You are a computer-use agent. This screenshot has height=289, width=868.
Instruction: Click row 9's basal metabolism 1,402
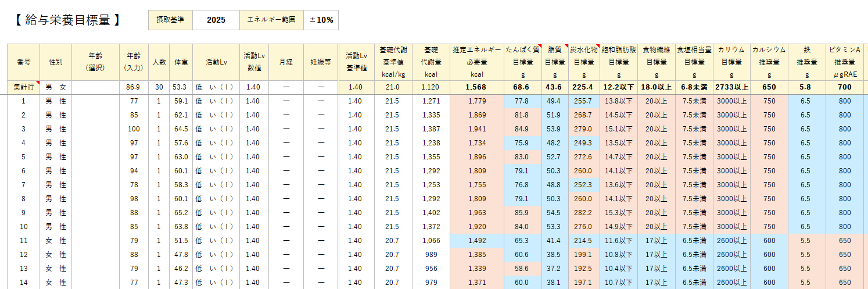pos(431,213)
